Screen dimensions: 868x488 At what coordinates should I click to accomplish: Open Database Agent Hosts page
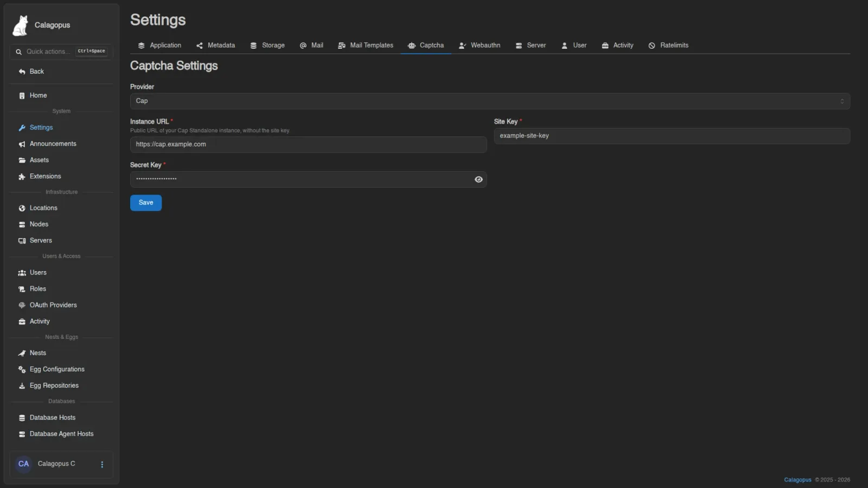(x=61, y=434)
